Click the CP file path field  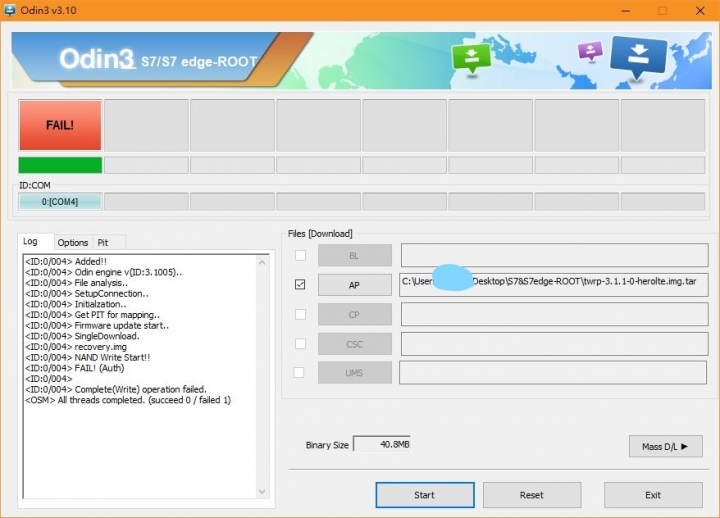click(x=554, y=314)
